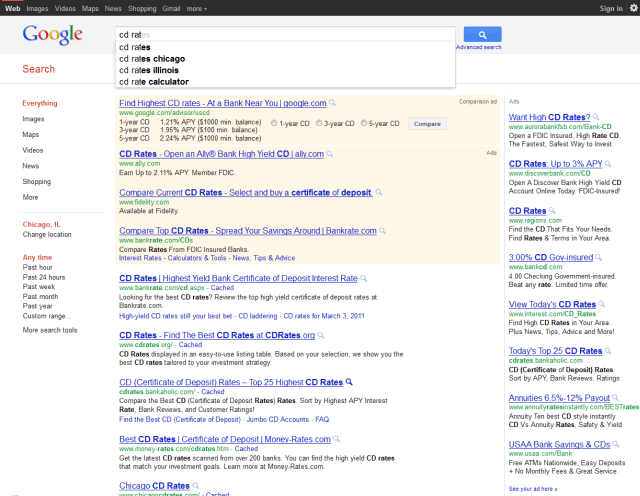
Task: Click inside the search input field
Action: (285, 35)
